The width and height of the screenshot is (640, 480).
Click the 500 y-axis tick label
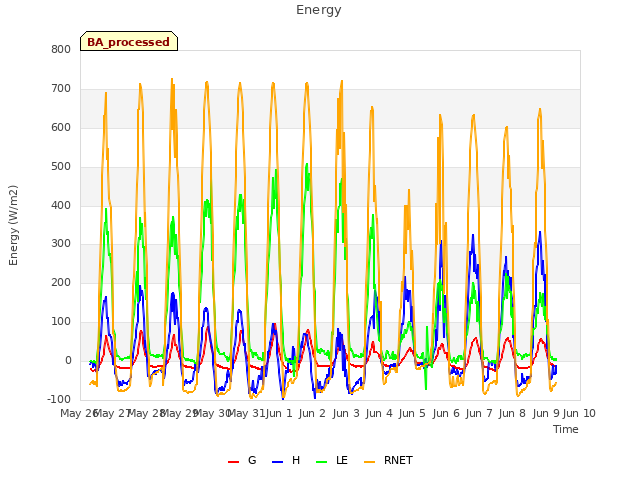pos(61,166)
